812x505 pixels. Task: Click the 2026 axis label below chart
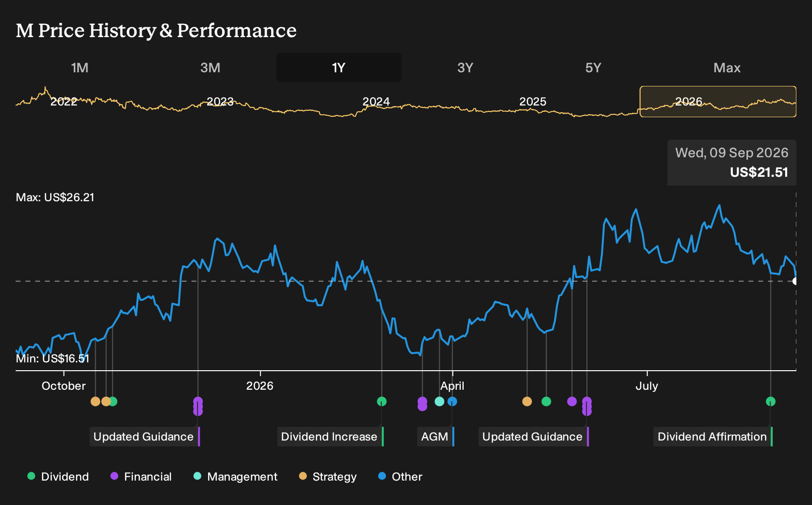coord(260,386)
